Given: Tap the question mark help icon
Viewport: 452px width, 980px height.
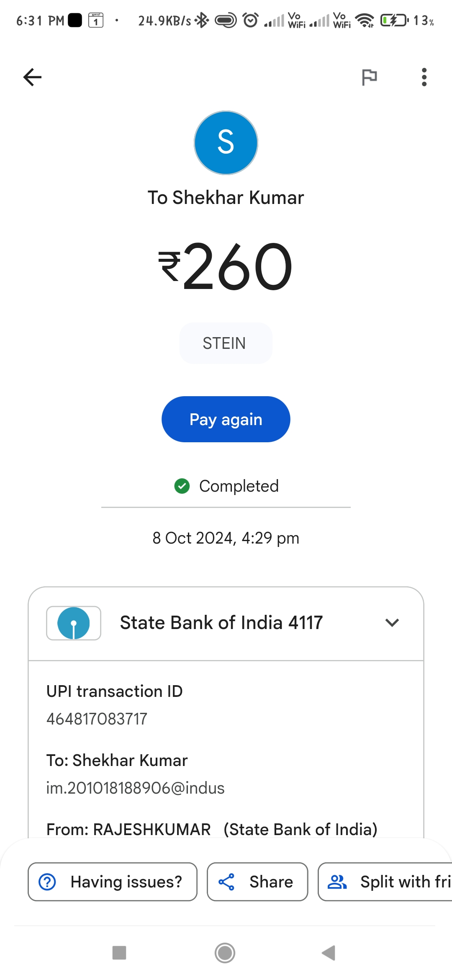Looking at the screenshot, I should [47, 882].
